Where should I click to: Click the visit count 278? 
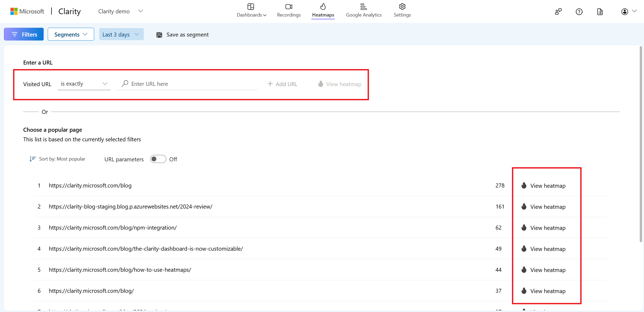tap(500, 185)
